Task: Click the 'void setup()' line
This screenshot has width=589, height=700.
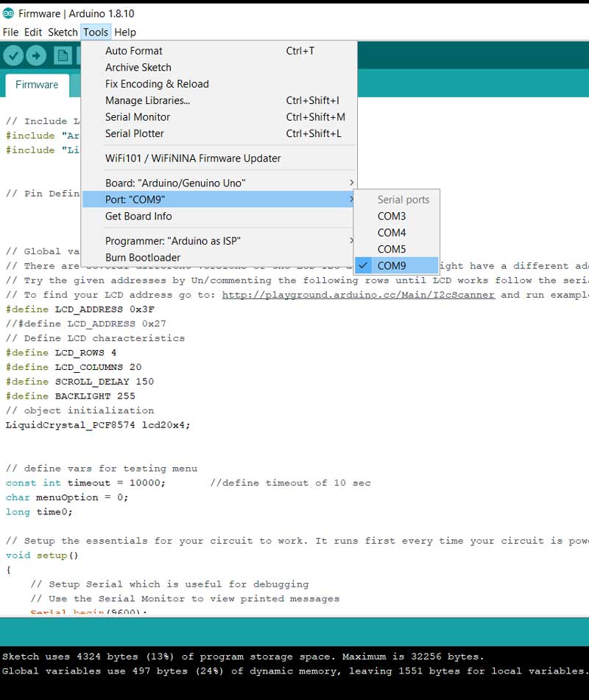Action: point(42,556)
